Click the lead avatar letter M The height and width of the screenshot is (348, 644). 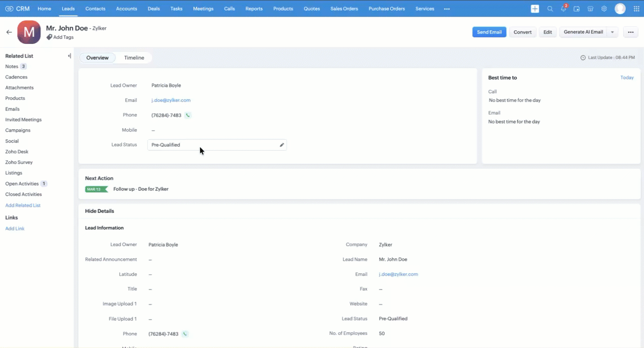29,32
